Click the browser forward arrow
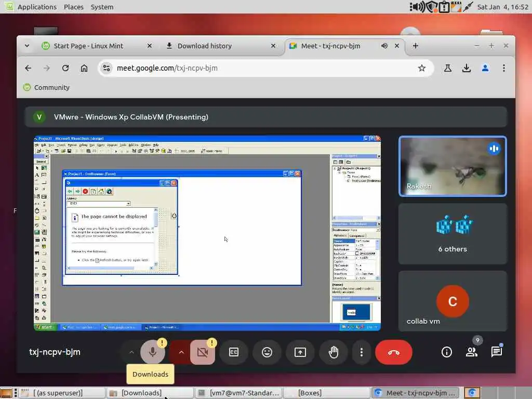The width and height of the screenshot is (532, 399). (47, 68)
